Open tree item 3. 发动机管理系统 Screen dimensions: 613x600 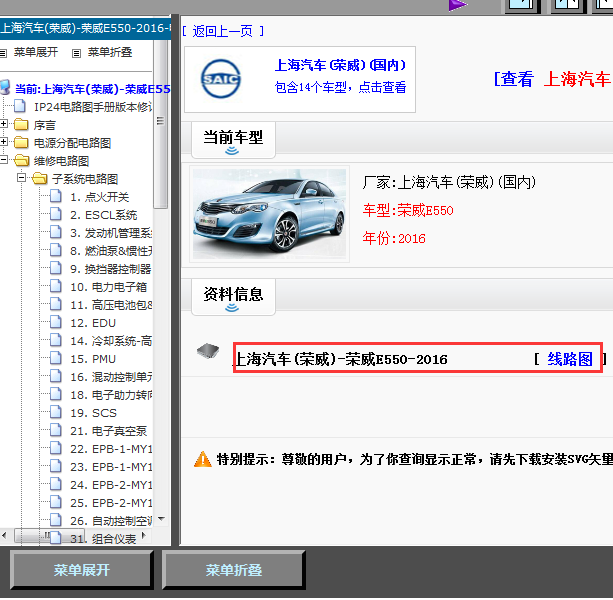111,233
